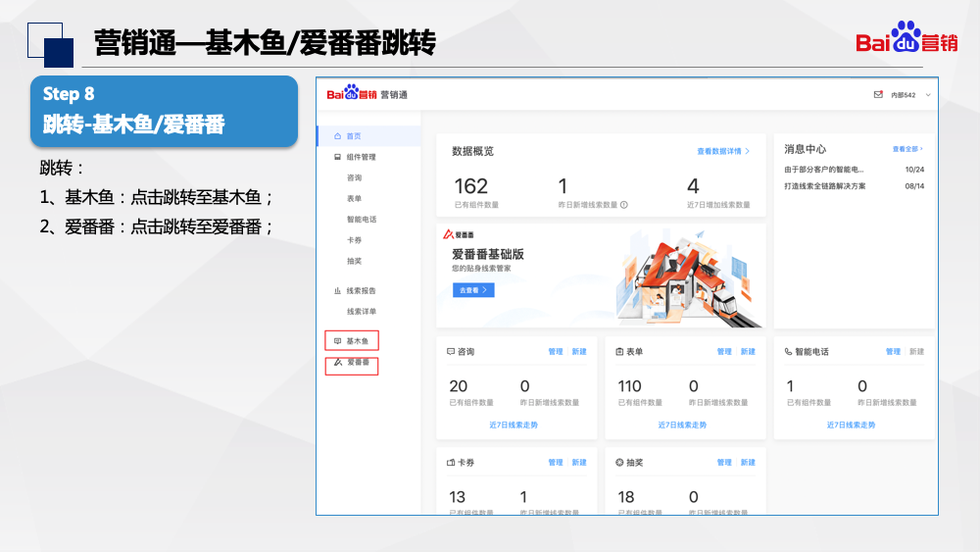This screenshot has width=980, height=552.
Task: Click 新建 in the 抽奖 card
Action: [x=748, y=462]
